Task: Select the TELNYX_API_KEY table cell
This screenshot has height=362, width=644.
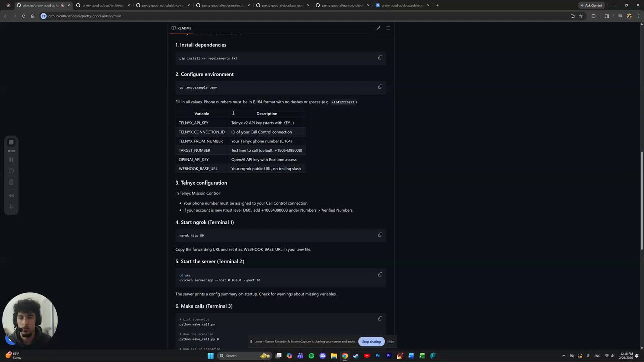Action: [x=202, y=123]
